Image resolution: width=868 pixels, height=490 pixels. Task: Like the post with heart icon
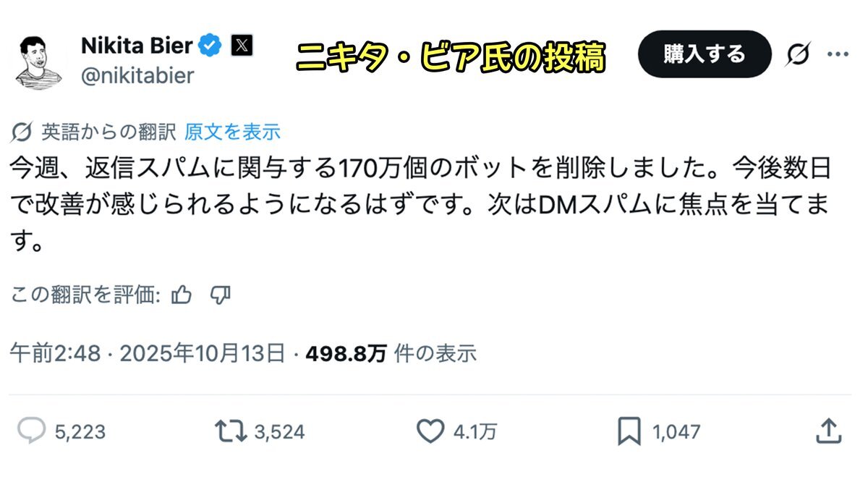tap(430, 432)
